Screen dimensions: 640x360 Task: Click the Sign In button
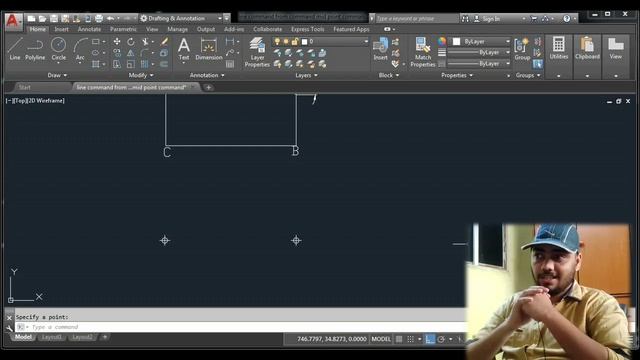[x=487, y=19]
